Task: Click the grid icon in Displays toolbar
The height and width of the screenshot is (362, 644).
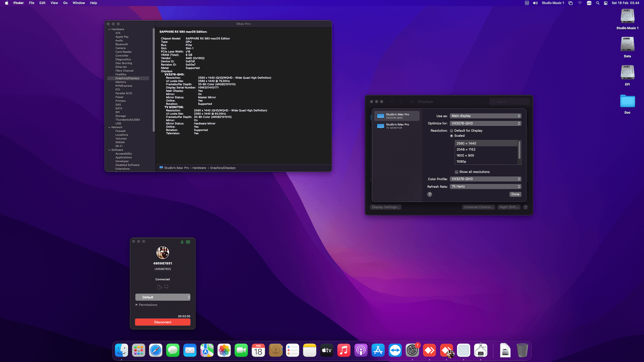Action: [x=412, y=101]
